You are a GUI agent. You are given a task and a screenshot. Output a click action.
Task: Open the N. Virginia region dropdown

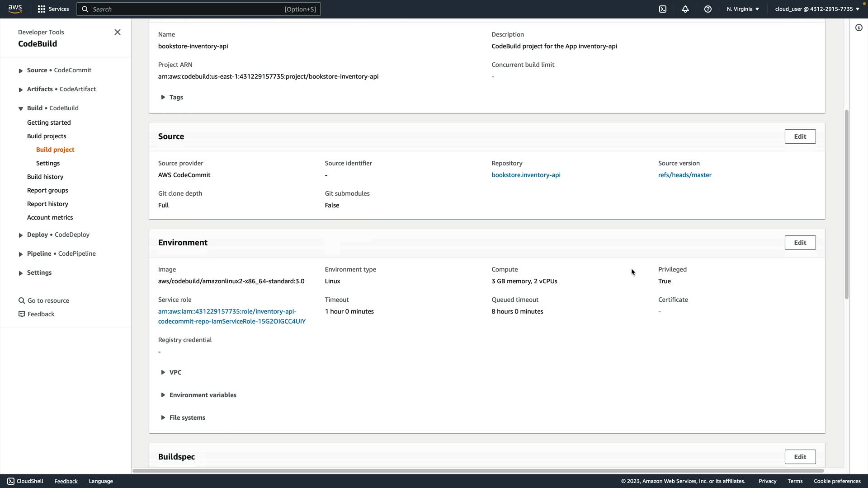point(743,9)
